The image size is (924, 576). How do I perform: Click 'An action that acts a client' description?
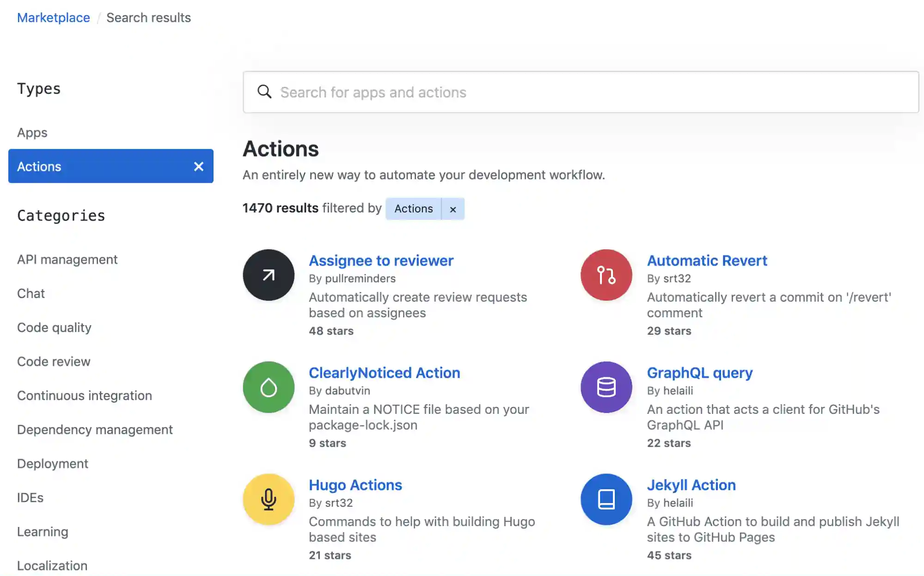point(763,417)
